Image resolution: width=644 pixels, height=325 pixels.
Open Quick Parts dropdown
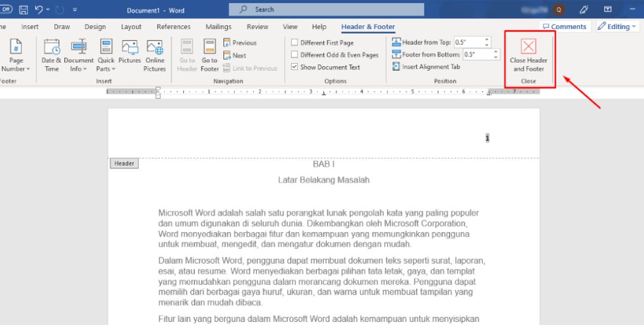pos(106,56)
